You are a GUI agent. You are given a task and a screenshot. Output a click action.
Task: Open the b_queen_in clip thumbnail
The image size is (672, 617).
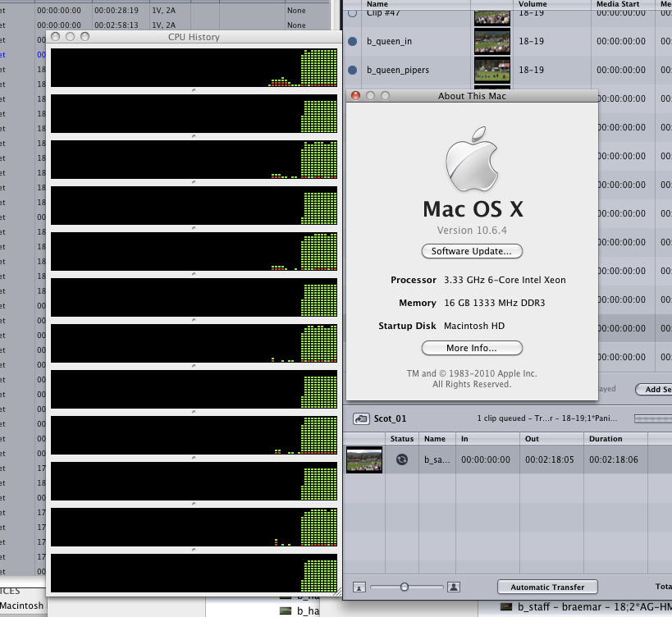click(x=492, y=41)
